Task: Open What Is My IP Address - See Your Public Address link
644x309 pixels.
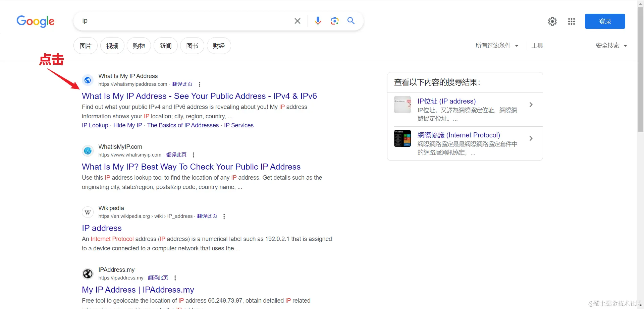Action: 199,96
